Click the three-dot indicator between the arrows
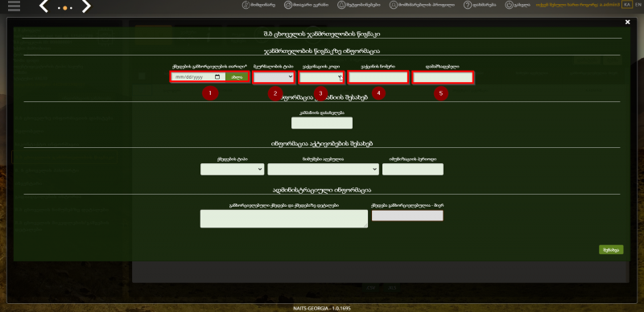This screenshot has height=312, width=644. [x=65, y=8]
